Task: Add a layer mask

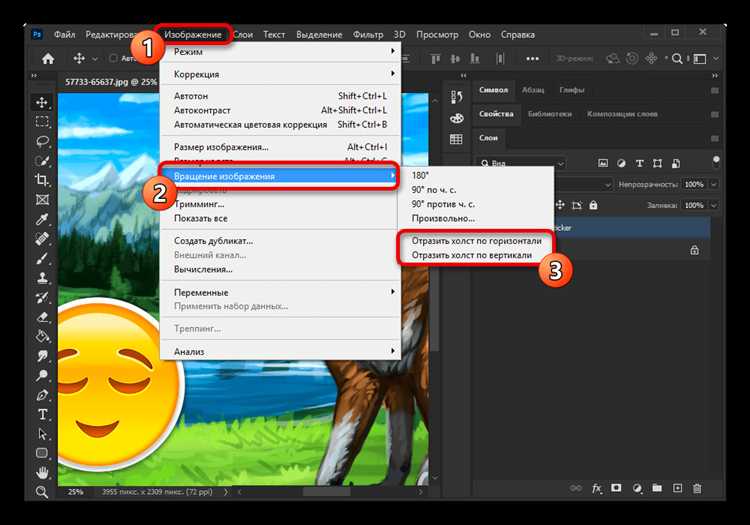Action: point(616,488)
